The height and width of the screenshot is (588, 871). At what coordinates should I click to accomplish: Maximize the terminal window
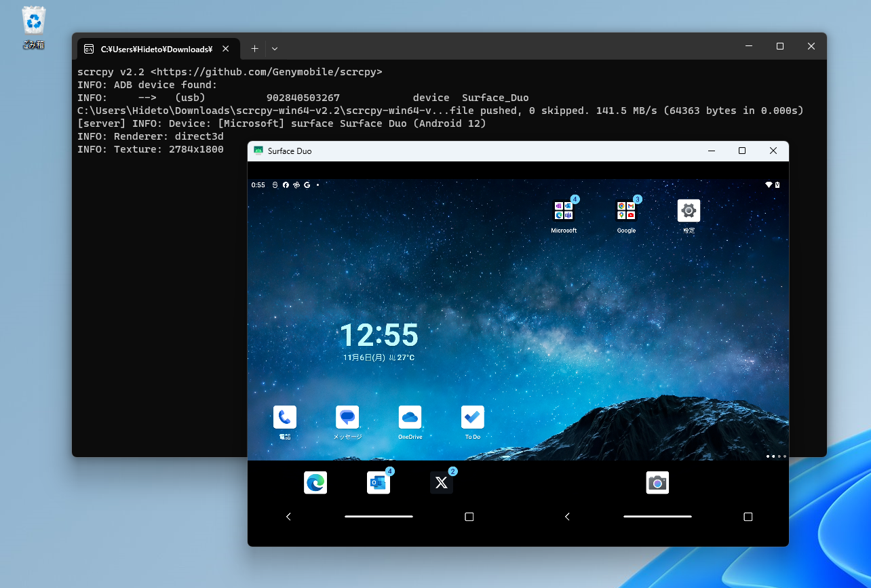780,46
